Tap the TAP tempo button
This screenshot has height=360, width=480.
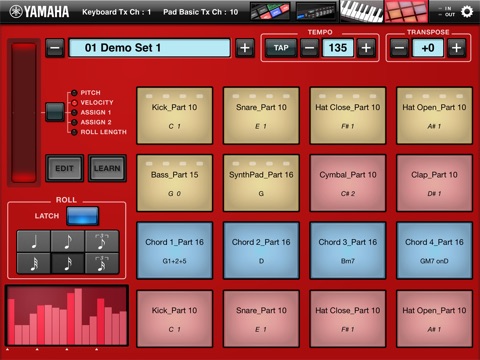[281, 48]
